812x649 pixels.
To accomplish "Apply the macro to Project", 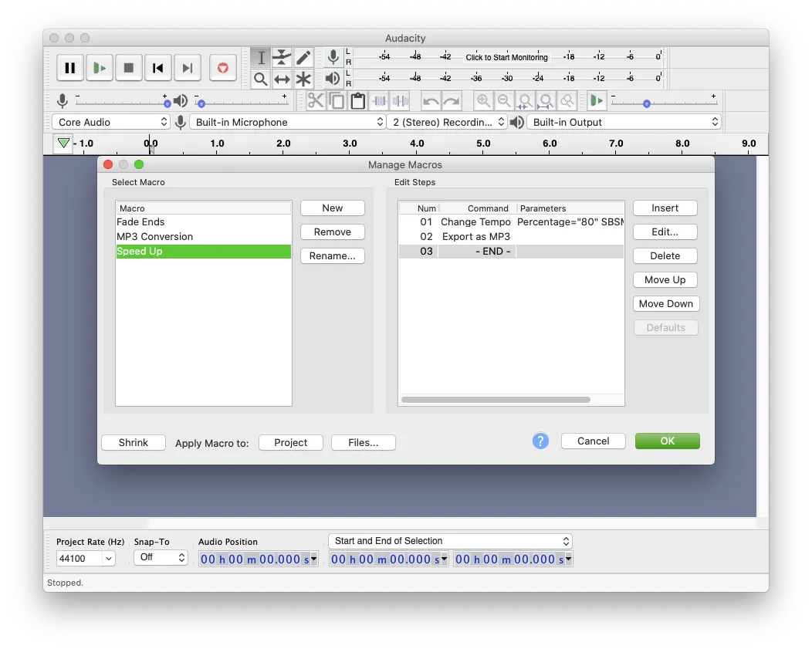I will pos(291,442).
